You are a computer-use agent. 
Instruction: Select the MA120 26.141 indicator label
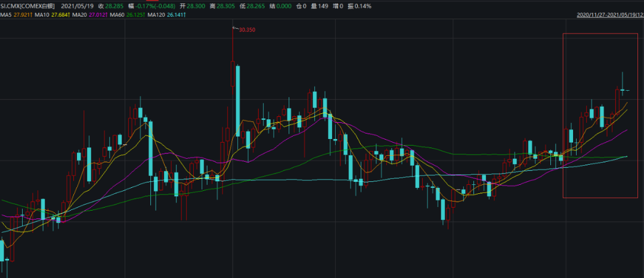pos(167,15)
